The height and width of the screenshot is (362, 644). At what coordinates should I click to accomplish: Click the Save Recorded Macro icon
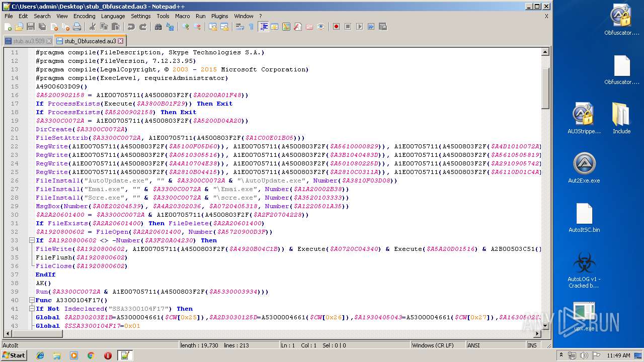[x=382, y=27]
